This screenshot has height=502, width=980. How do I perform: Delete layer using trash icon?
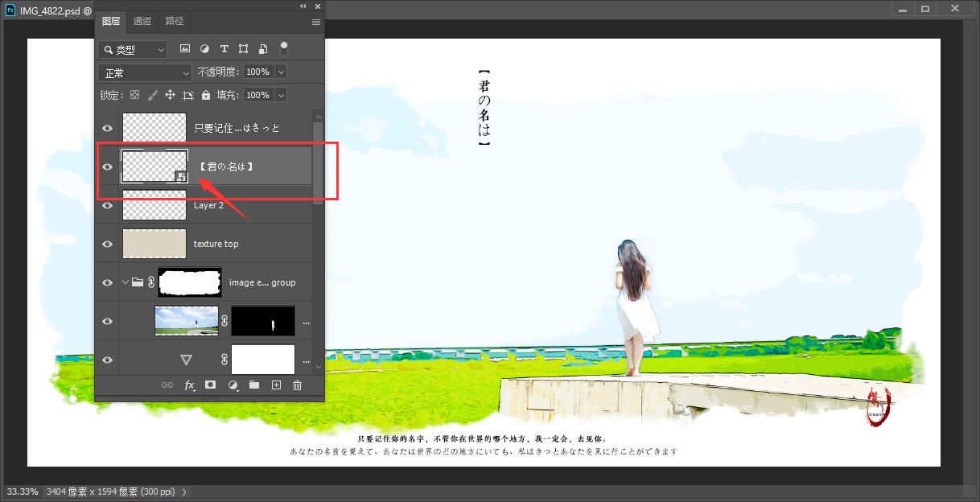tap(297, 385)
